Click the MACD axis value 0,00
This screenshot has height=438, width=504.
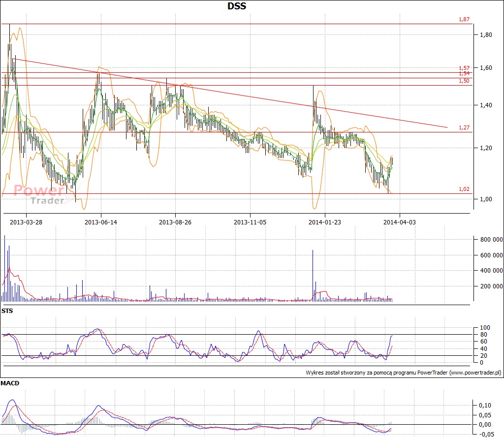pos(485,425)
